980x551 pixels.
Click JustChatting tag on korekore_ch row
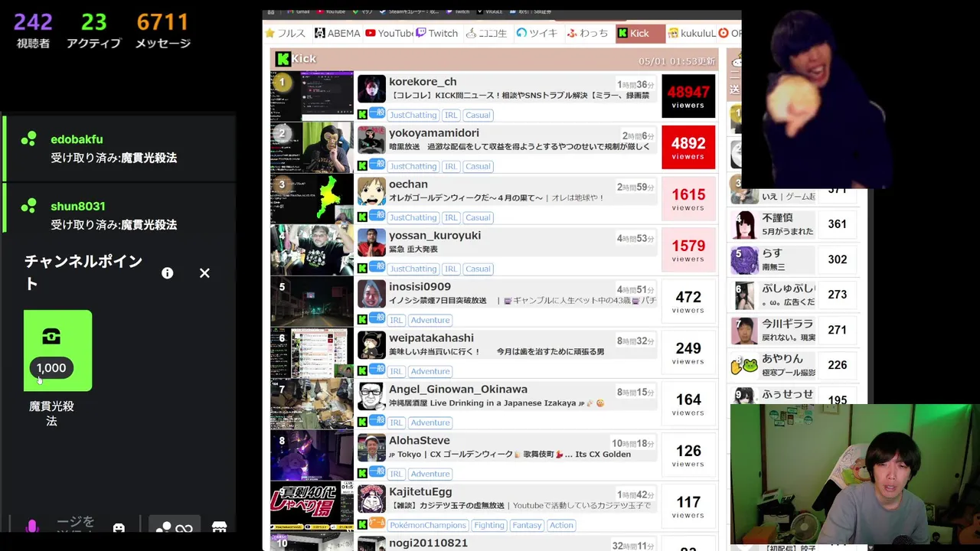(413, 115)
